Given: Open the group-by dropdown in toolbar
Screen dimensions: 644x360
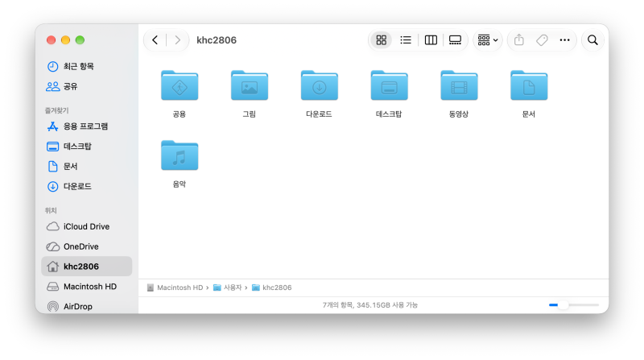Looking at the screenshot, I should (x=488, y=39).
